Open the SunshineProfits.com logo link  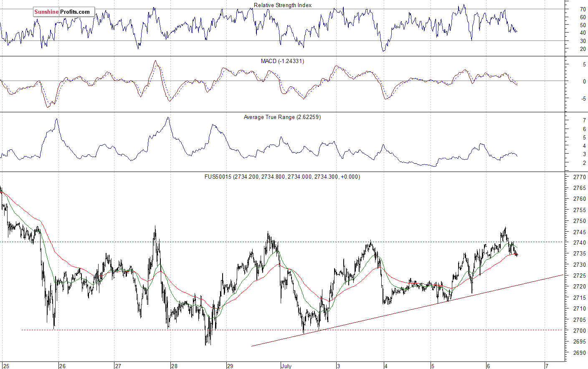(x=64, y=12)
